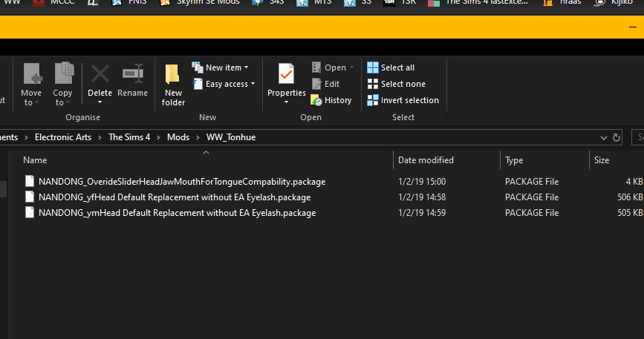
Task: Go to Mods folder in breadcrumb
Action: pos(178,137)
